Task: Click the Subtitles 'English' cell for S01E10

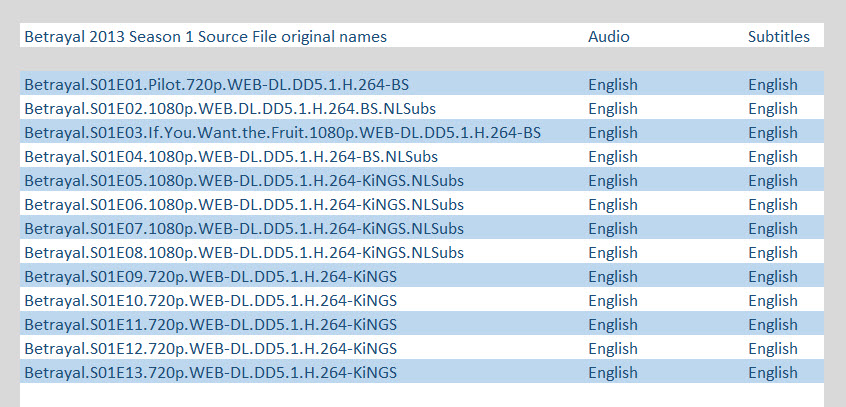Action: tap(773, 301)
